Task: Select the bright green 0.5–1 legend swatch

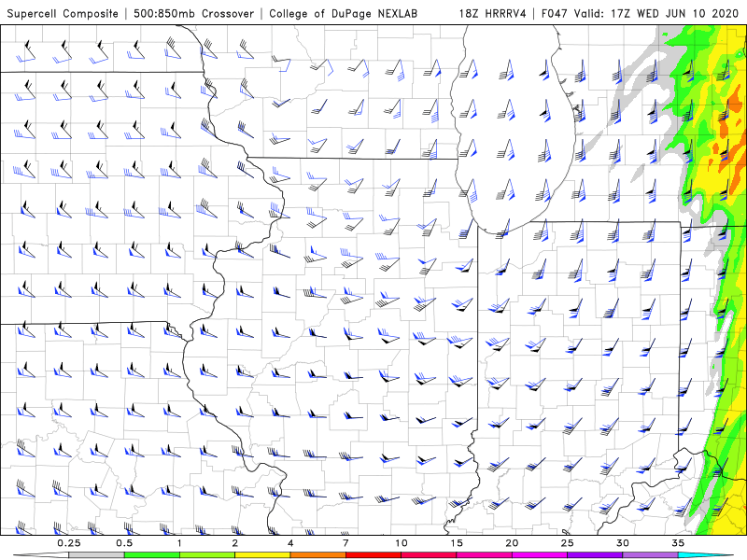Action: coord(151,555)
